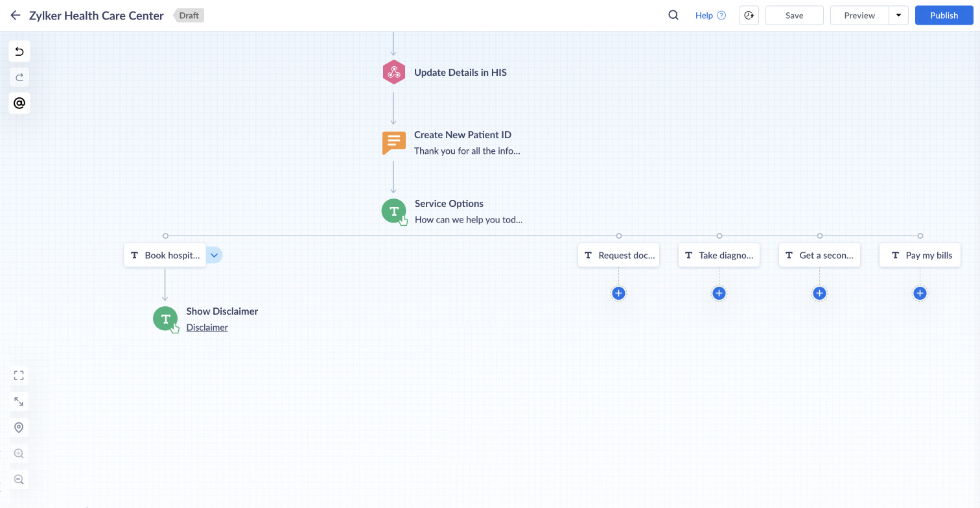Screen dimensions: 980x508
Task: Click the Draft status badge
Action: coord(189,16)
